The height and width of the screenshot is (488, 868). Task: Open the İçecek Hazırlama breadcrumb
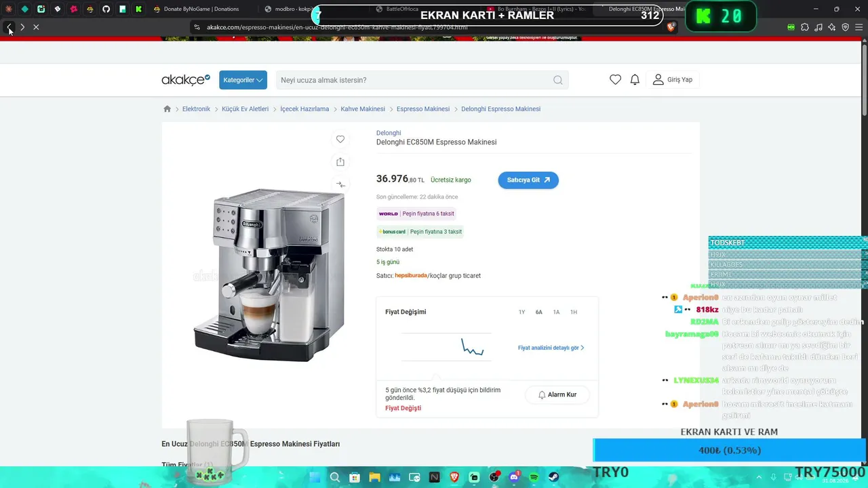(304, 109)
